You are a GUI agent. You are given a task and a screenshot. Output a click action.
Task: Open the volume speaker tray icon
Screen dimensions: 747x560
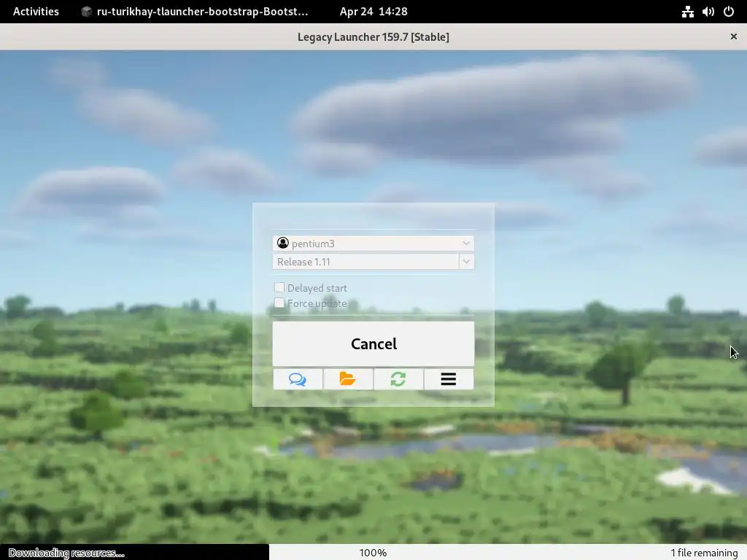coord(708,12)
